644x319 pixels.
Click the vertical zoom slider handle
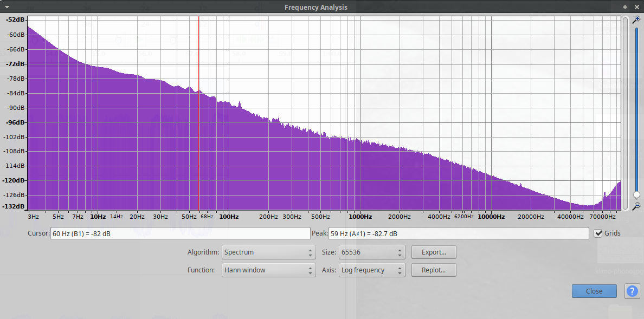tap(636, 194)
